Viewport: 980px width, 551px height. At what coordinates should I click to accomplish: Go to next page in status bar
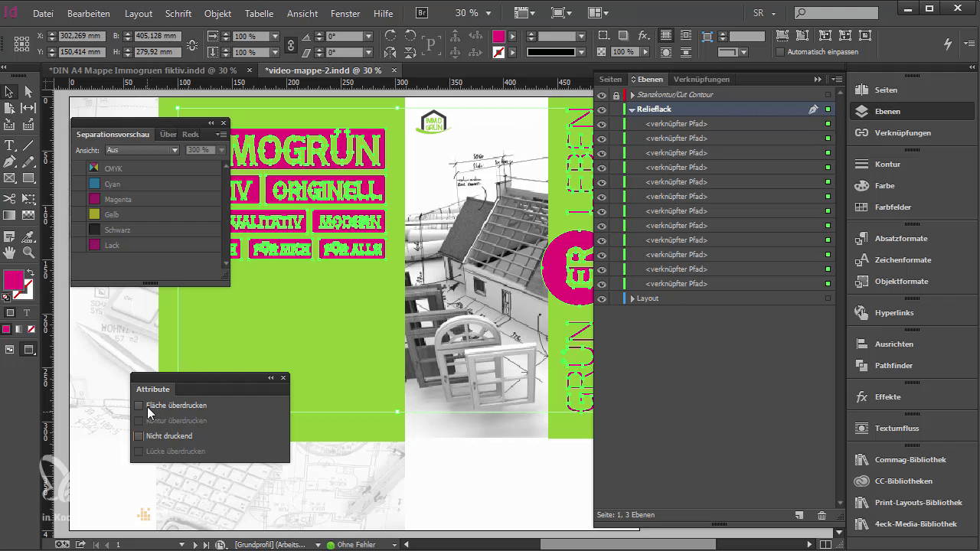tap(196, 545)
